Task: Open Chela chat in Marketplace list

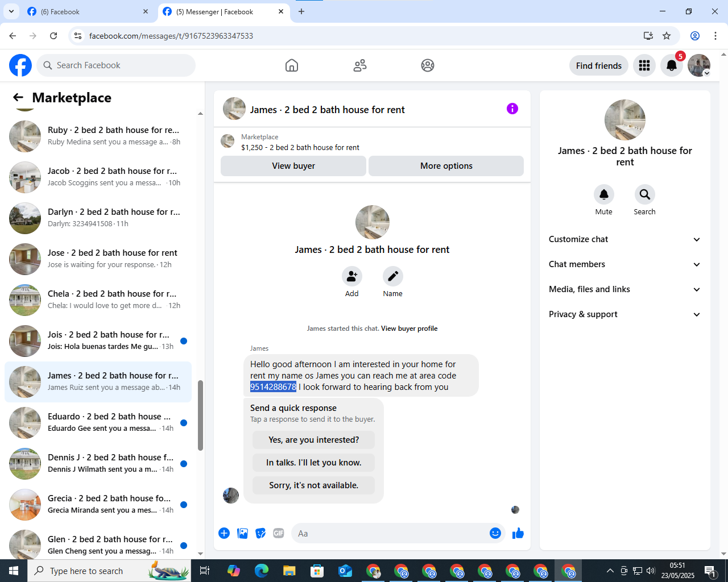Action: click(x=98, y=300)
